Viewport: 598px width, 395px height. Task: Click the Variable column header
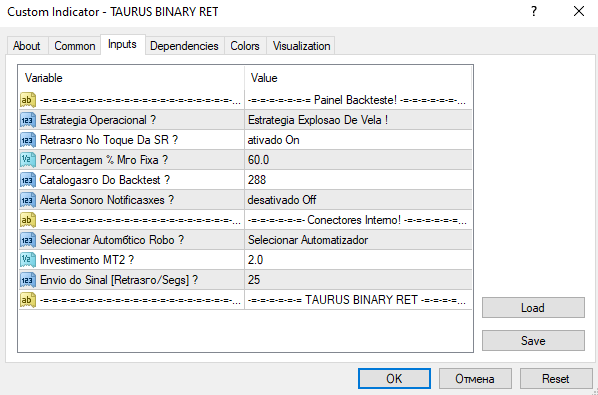pyautogui.click(x=132, y=78)
